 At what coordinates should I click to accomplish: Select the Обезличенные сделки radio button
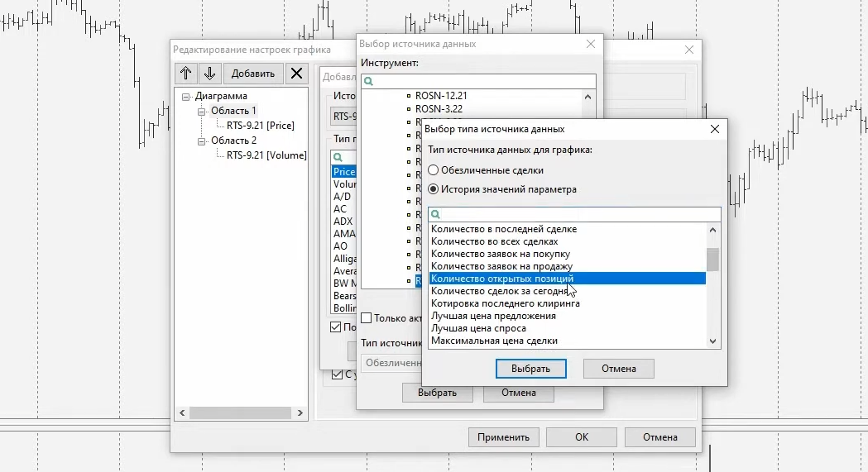(x=434, y=170)
